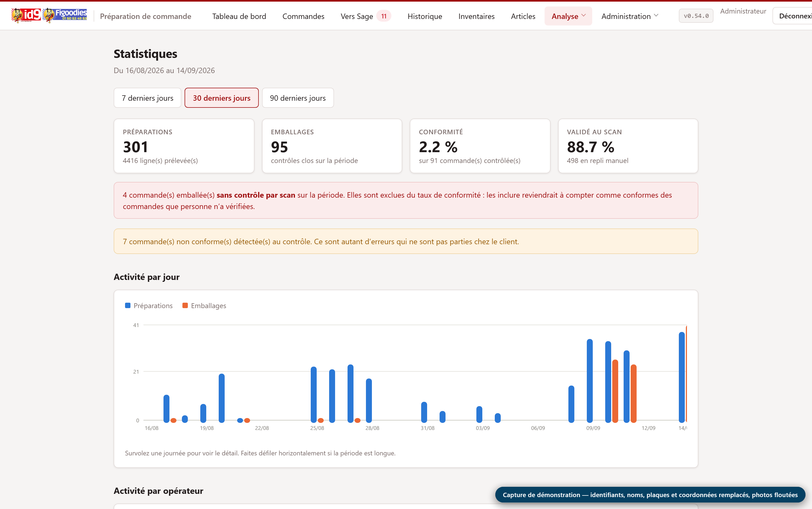Viewport: 812px width, 509px height.
Task: Click the id9 logo
Action: [26, 15]
